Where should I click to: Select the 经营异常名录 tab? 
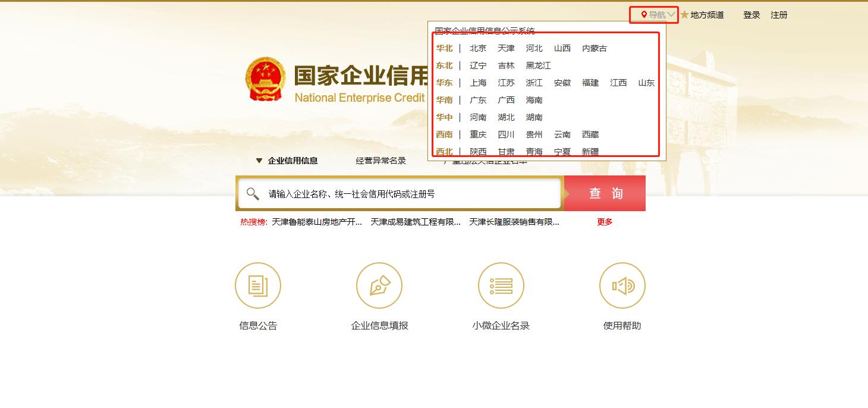pyautogui.click(x=381, y=161)
